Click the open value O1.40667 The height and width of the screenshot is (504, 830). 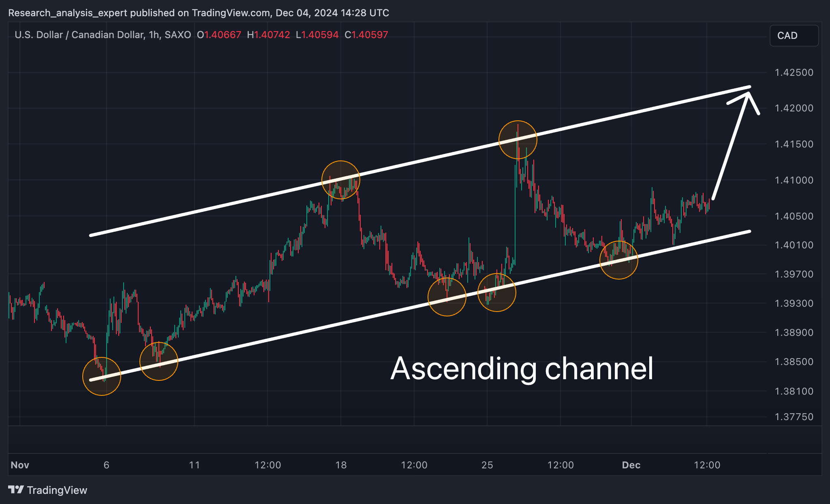[x=219, y=35]
